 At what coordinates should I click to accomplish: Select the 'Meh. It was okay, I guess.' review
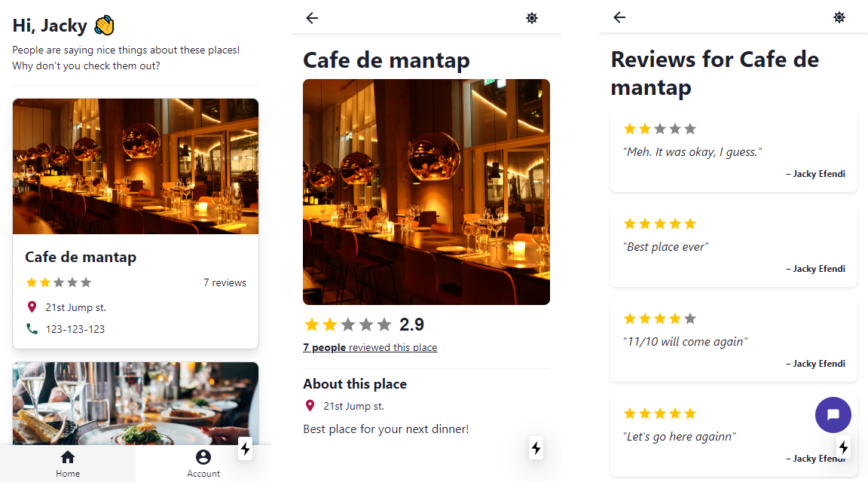click(x=733, y=151)
